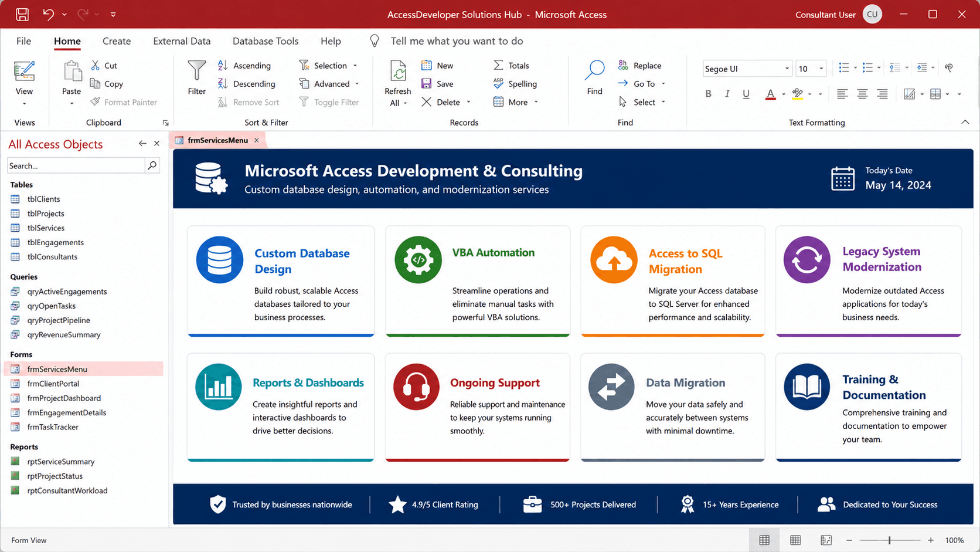Click the Ongoing Support headset icon
The height and width of the screenshot is (552, 980).
[x=416, y=387]
